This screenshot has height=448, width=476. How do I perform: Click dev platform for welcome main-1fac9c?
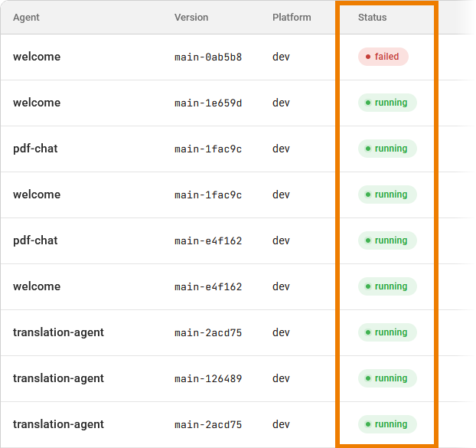[x=281, y=195]
